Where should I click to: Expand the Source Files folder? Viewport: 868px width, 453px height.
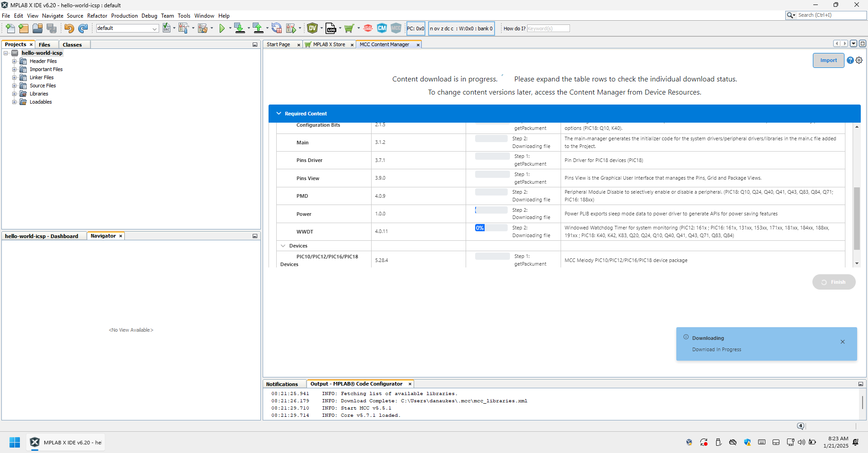click(x=14, y=86)
